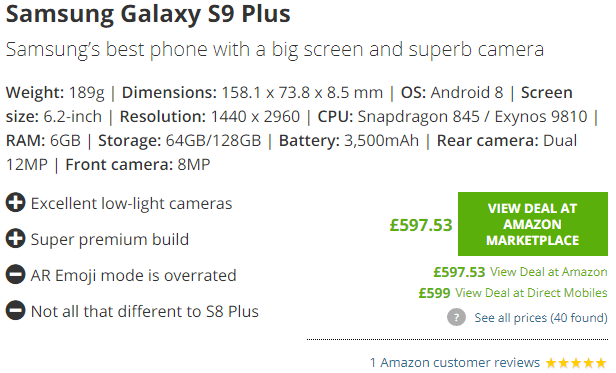Click the grey question mark help icon

click(456, 317)
